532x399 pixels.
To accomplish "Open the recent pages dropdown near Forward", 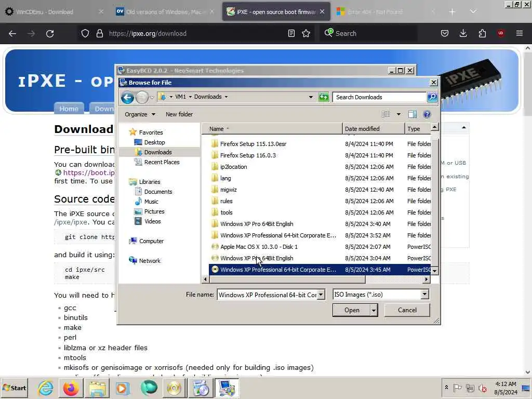I will [x=152, y=97].
